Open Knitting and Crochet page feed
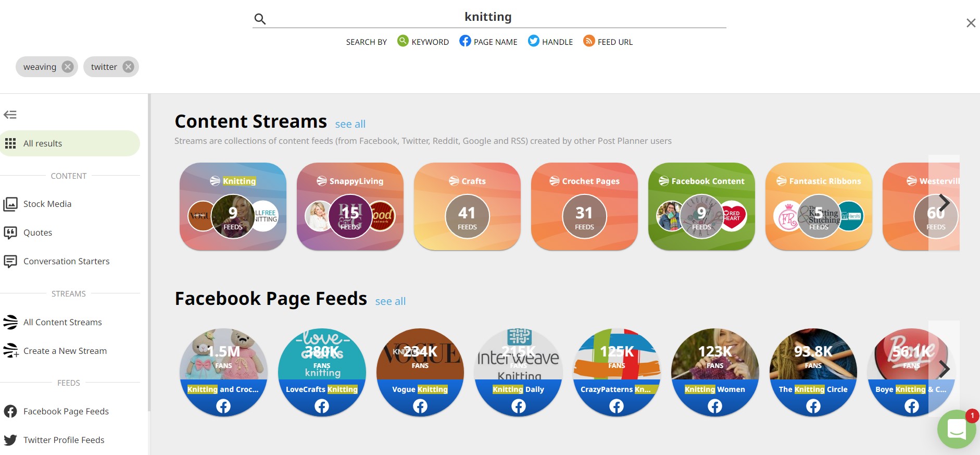 [223, 372]
